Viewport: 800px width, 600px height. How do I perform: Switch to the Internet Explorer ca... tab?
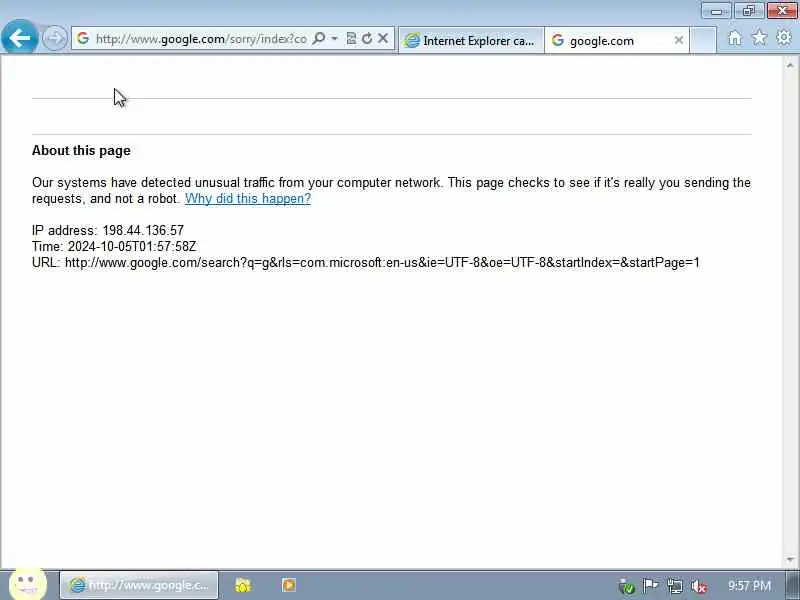click(471, 40)
